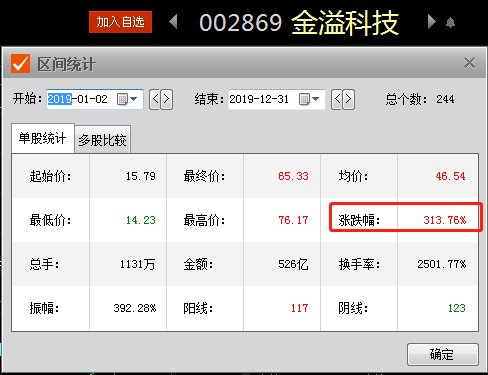Go to next stock with right arrow
Viewport: 488px width, 375px height.
[x=432, y=22]
